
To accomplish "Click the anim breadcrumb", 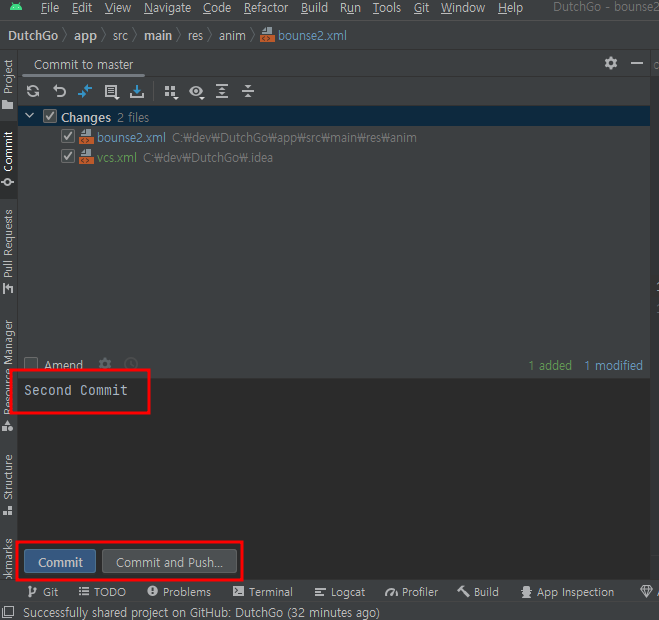I will click(232, 35).
